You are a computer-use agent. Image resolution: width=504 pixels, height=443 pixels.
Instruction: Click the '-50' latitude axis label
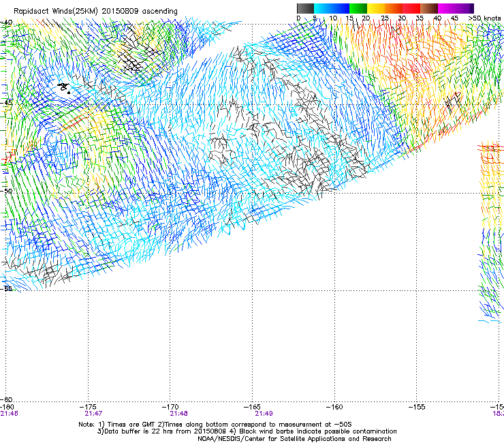coord(6,191)
